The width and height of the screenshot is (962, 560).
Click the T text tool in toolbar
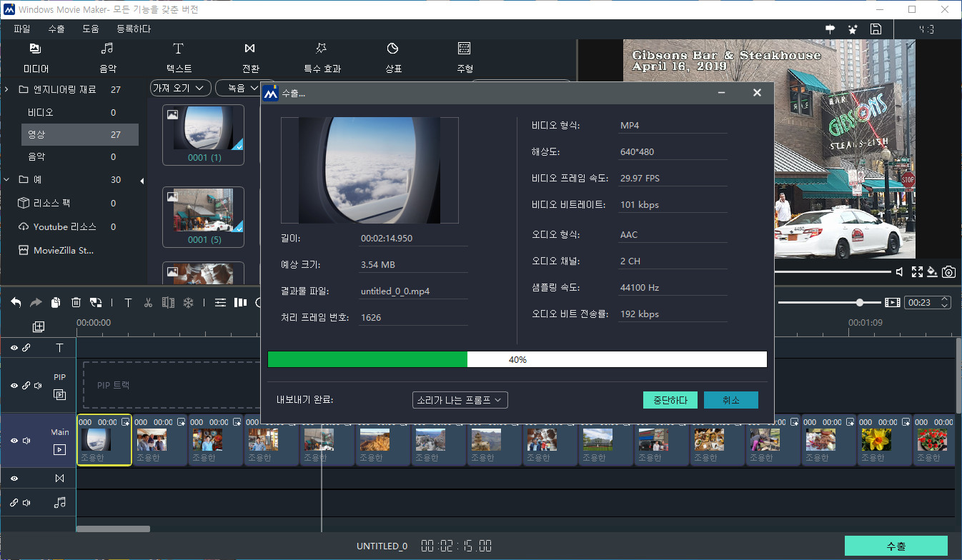tap(128, 303)
